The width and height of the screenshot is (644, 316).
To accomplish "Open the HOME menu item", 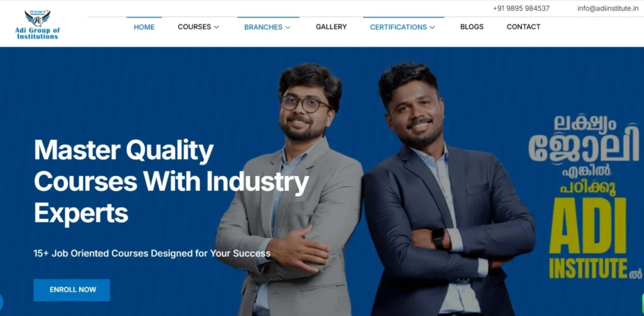I will (144, 27).
